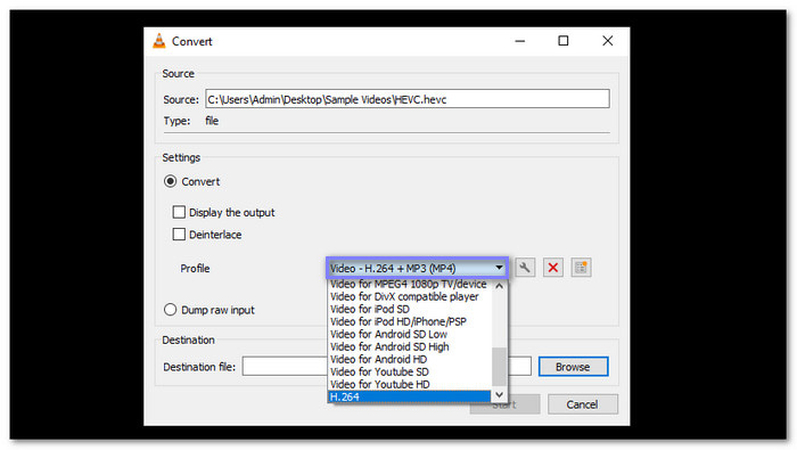797x450 pixels.
Task: Select the highlighted H.264 profile
Action: pyautogui.click(x=410, y=397)
